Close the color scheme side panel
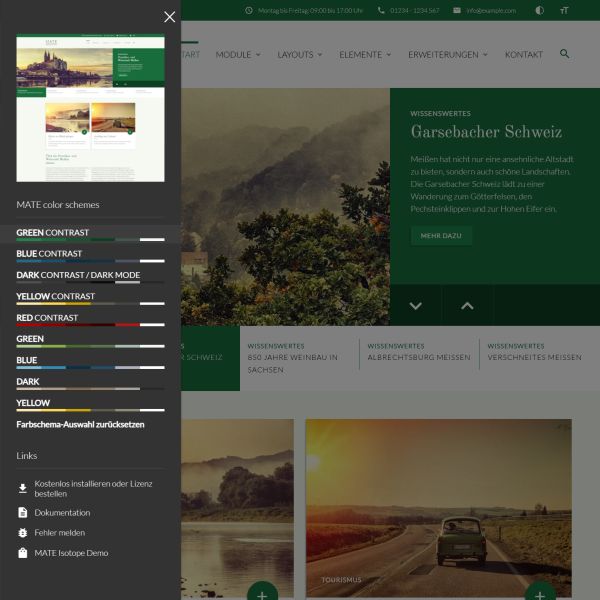 [169, 17]
